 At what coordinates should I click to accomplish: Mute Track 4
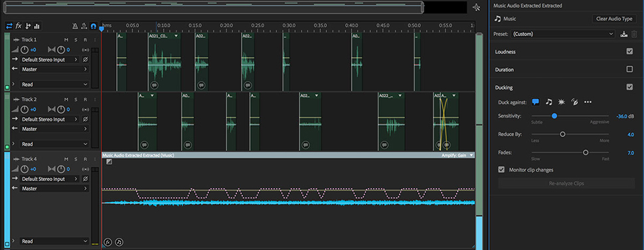(x=66, y=159)
